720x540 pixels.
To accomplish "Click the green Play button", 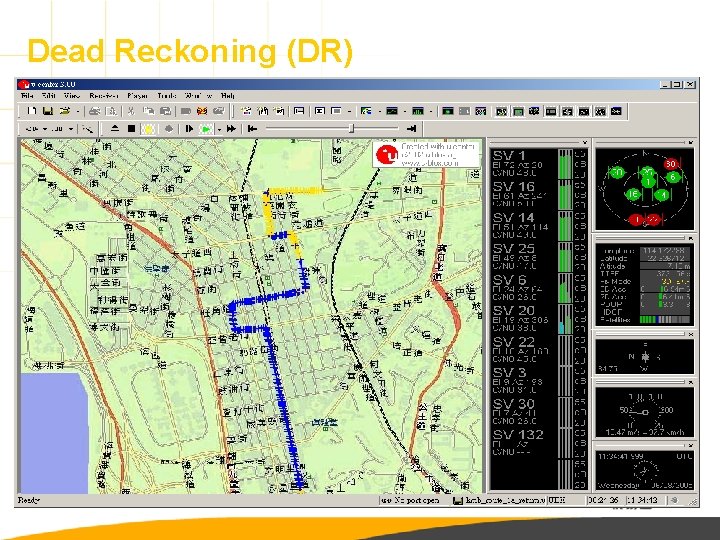I will [206, 129].
